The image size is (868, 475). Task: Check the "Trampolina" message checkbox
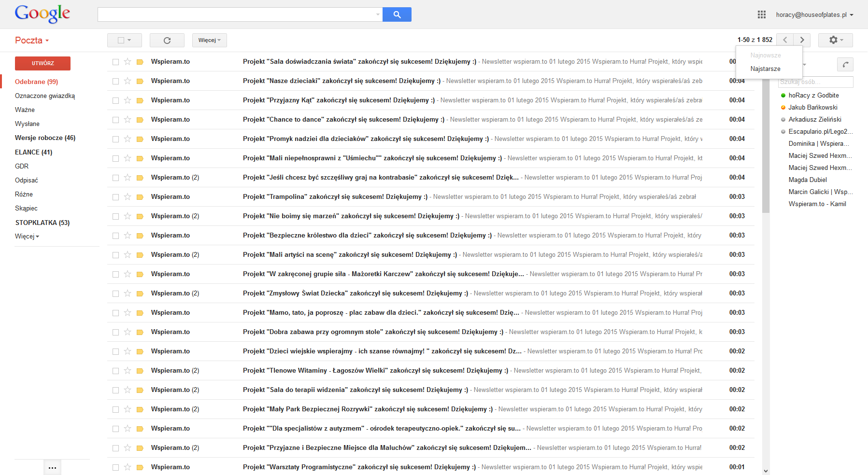pos(115,197)
